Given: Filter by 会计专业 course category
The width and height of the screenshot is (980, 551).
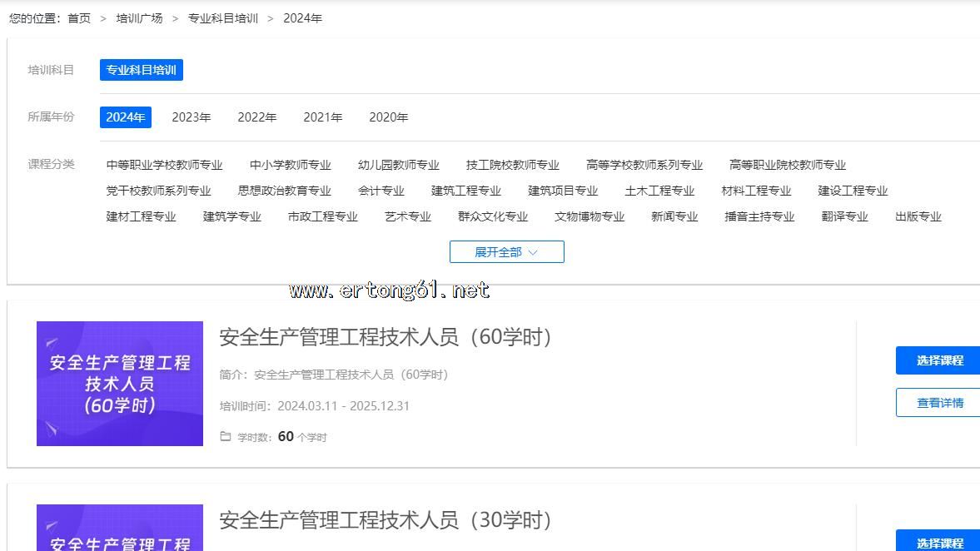Looking at the screenshot, I should click(x=381, y=191).
